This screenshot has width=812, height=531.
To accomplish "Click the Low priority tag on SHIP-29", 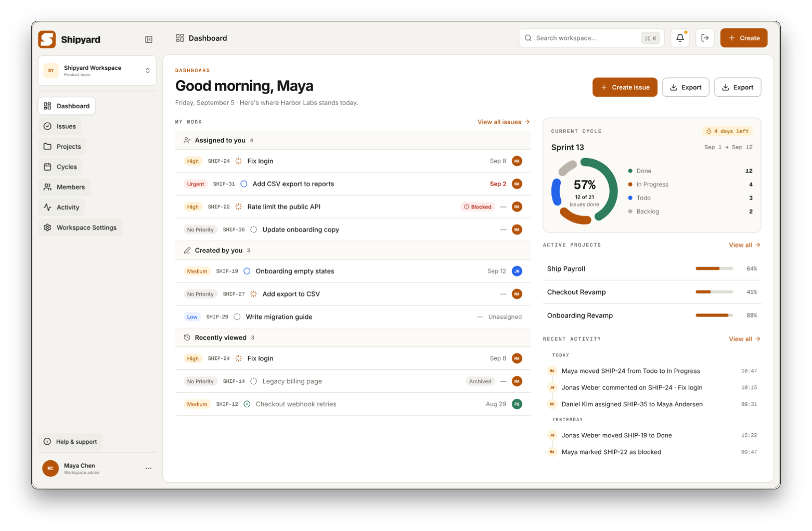I will point(192,317).
